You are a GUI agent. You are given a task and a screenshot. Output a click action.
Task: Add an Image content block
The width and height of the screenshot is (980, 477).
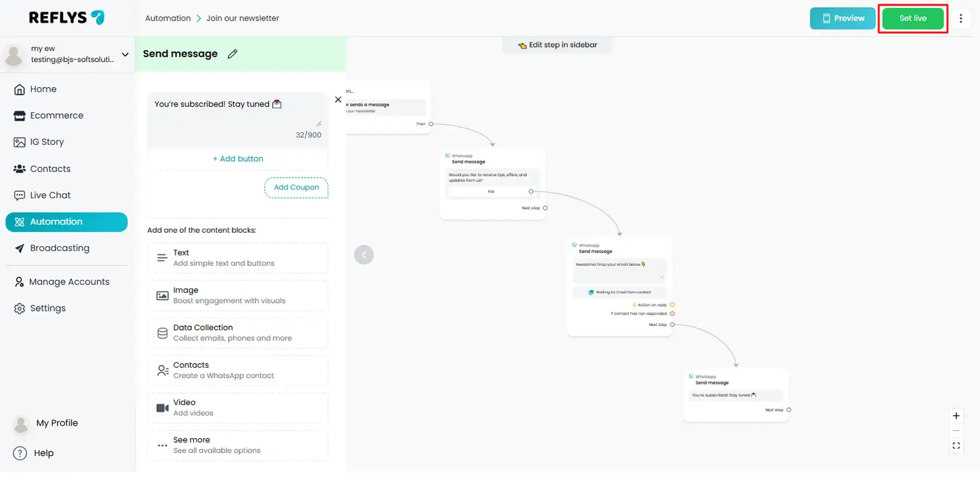tap(237, 296)
